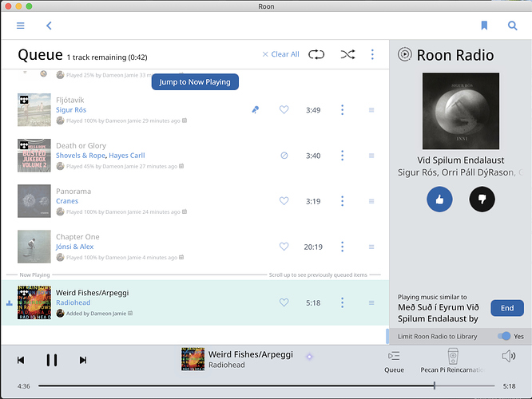The width and height of the screenshot is (532, 399).
Task: Open the Shovels & Rope artist link
Action: [81, 156]
